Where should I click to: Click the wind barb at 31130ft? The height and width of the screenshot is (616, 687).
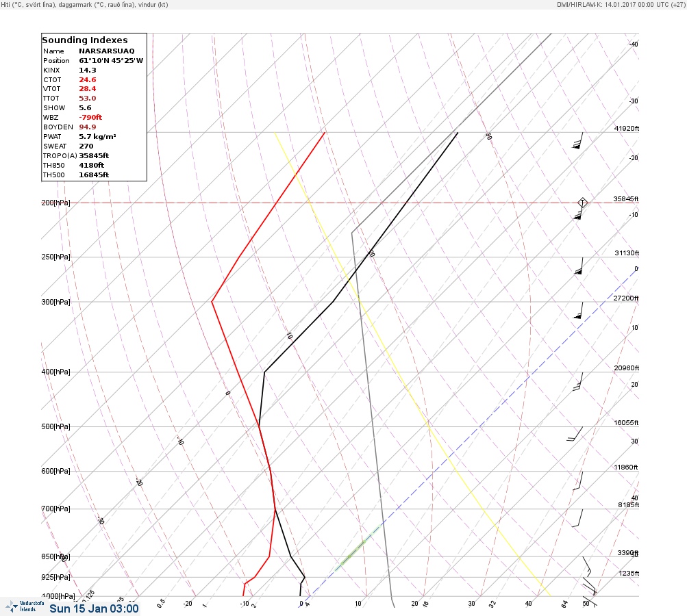click(x=579, y=266)
